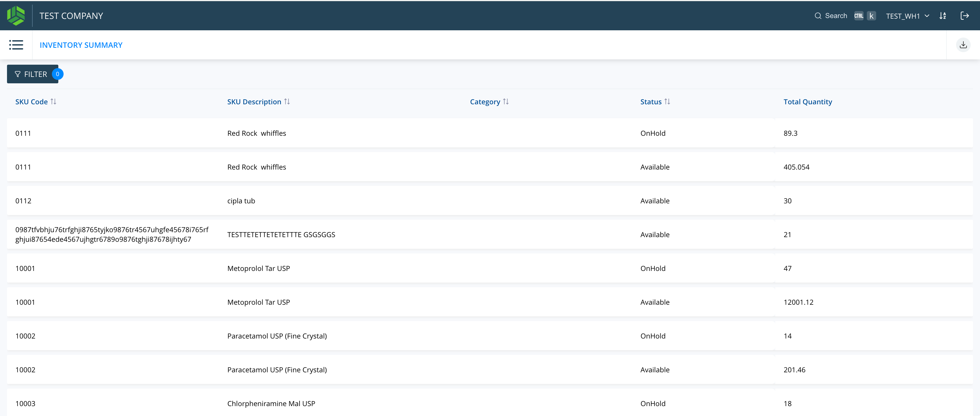Image resolution: width=980 pixels, height=416 pixels.
Task: Click the green company logo icon
Action: click(16, 15)
